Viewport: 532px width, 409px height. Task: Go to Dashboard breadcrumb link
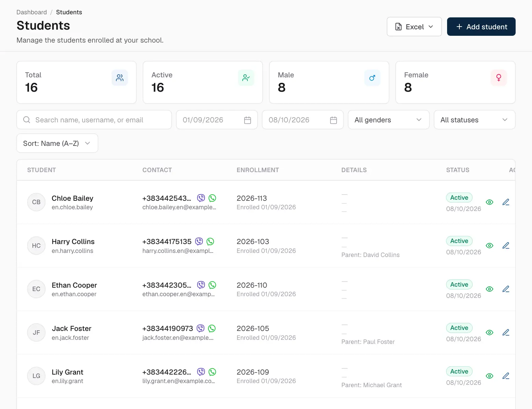click(32, 12)
